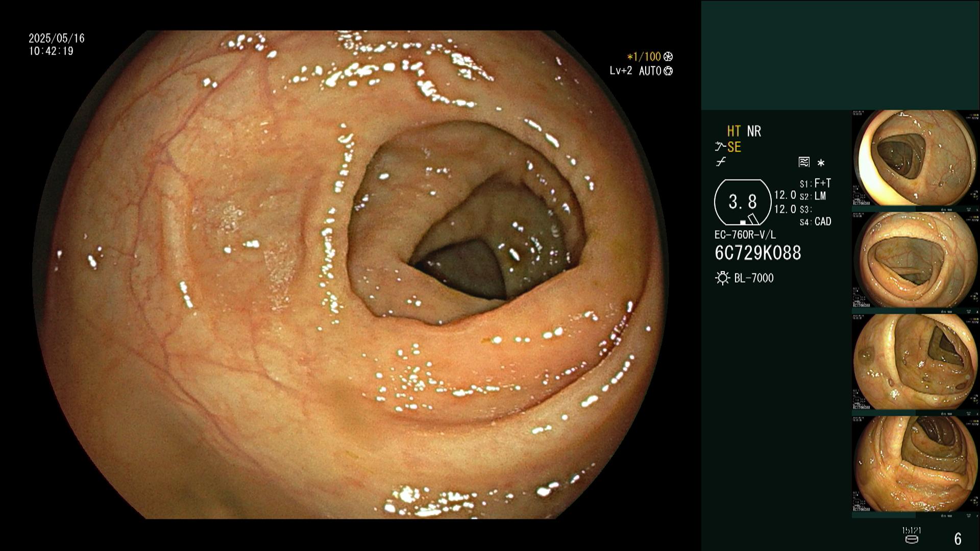Open the second captured thumbnail image
The height and width of the screenshot is (551, 980).
tap(916, 260)
